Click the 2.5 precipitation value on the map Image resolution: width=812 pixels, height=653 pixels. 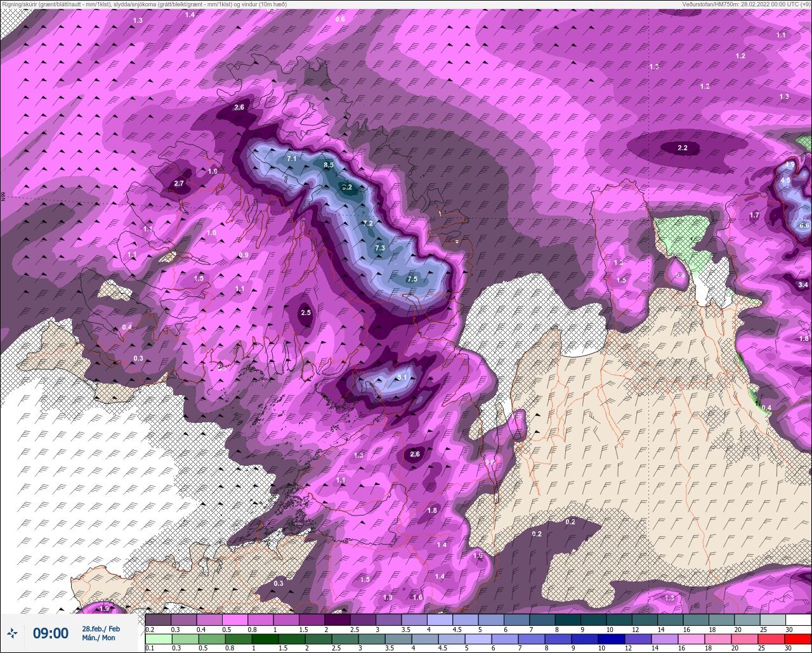[306, 313]
